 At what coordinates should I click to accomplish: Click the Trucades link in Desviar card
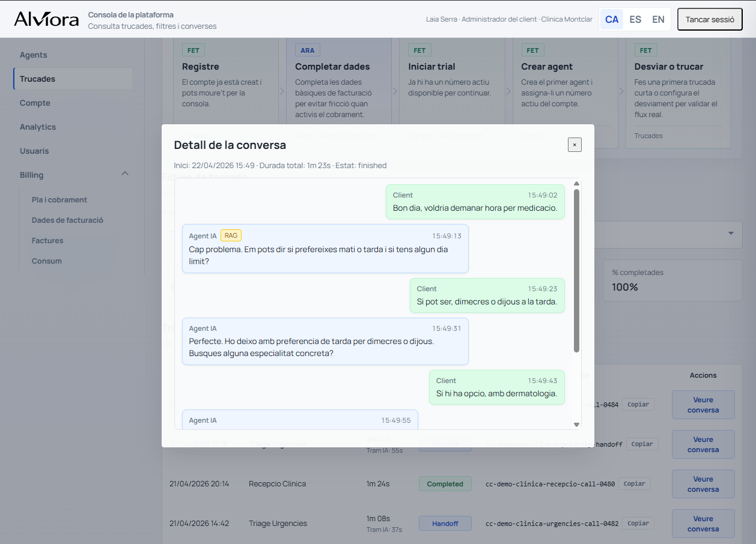click(648, 136)
